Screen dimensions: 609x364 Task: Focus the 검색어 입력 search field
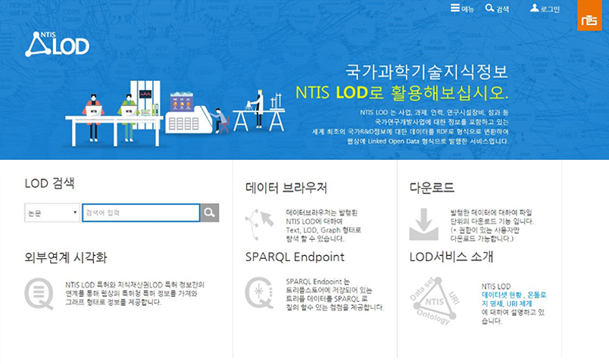coord(141,213)
